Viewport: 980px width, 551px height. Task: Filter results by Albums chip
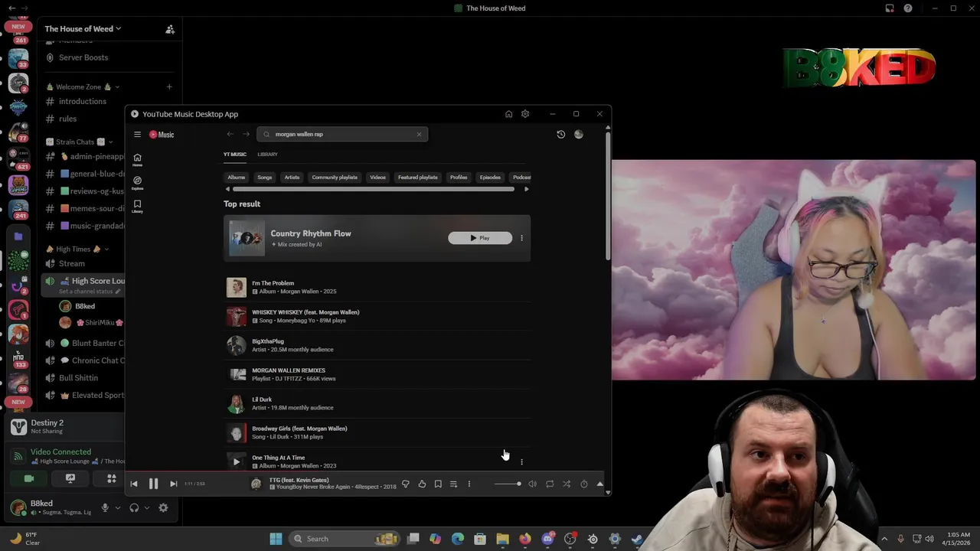pyautogui.click(x=236, y=178)
